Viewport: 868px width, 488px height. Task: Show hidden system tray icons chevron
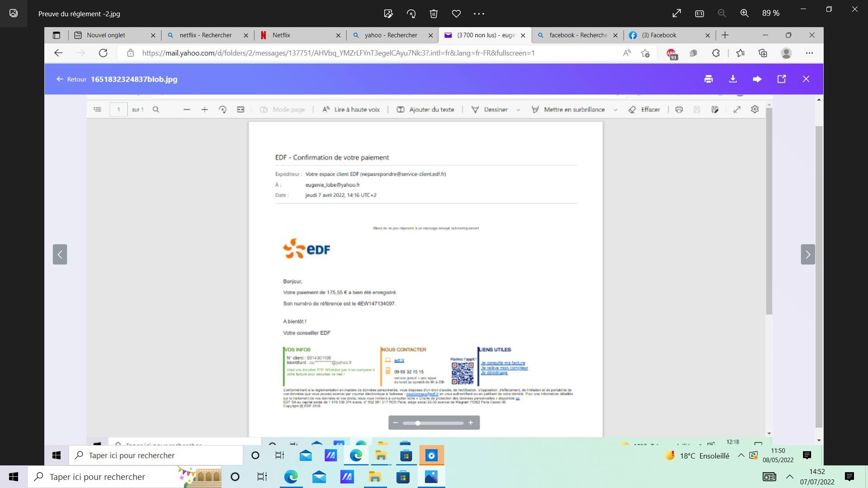(789, 477)
